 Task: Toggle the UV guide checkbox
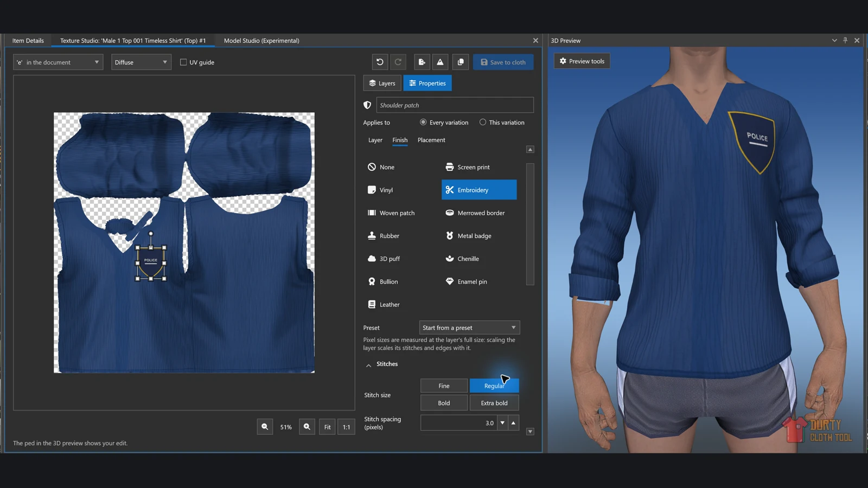tap(183, 62)
